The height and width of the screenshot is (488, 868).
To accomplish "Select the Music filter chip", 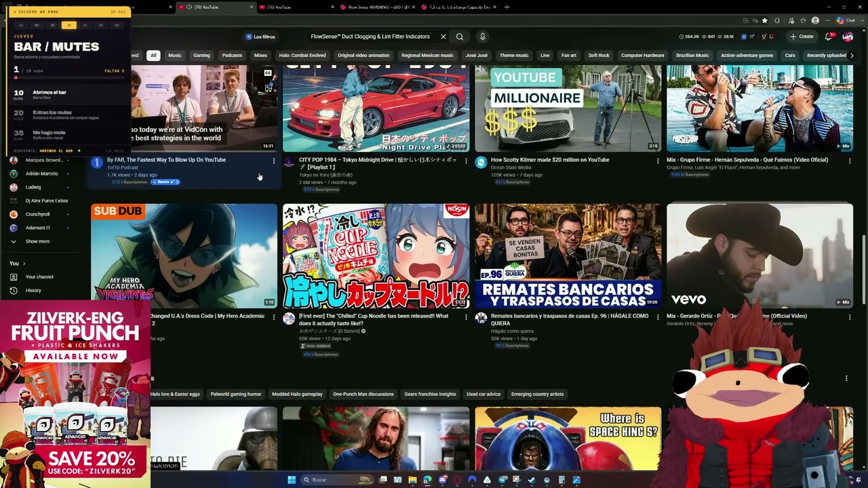I will [175, 56].
